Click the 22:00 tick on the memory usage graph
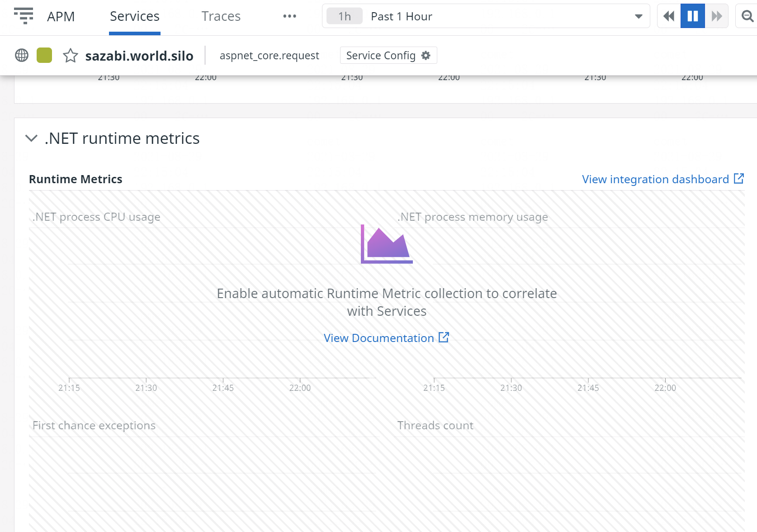Screen dimensions: 757x532 [x=665, y=388]
